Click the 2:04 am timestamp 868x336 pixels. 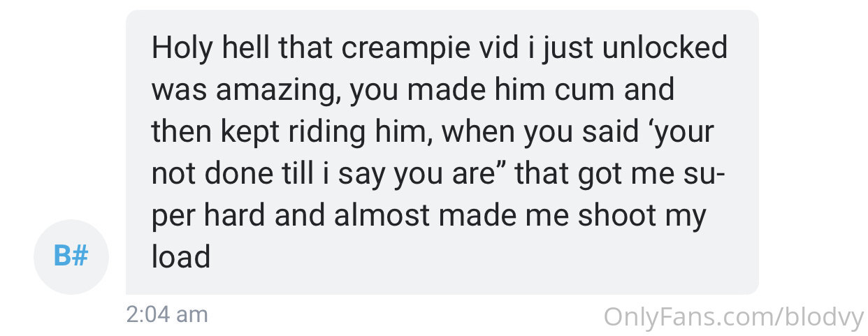tap(167, 314)
